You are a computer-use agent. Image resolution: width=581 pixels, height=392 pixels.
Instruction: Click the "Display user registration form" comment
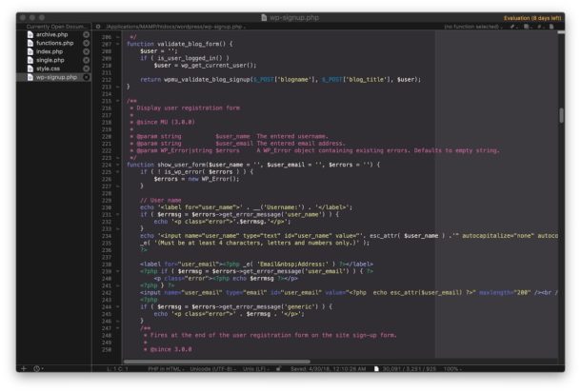click(188, 108)
